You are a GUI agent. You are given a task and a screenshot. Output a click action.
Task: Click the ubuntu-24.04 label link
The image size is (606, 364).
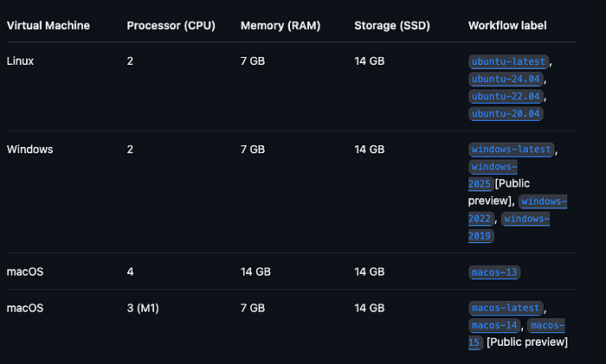[506, 80]
